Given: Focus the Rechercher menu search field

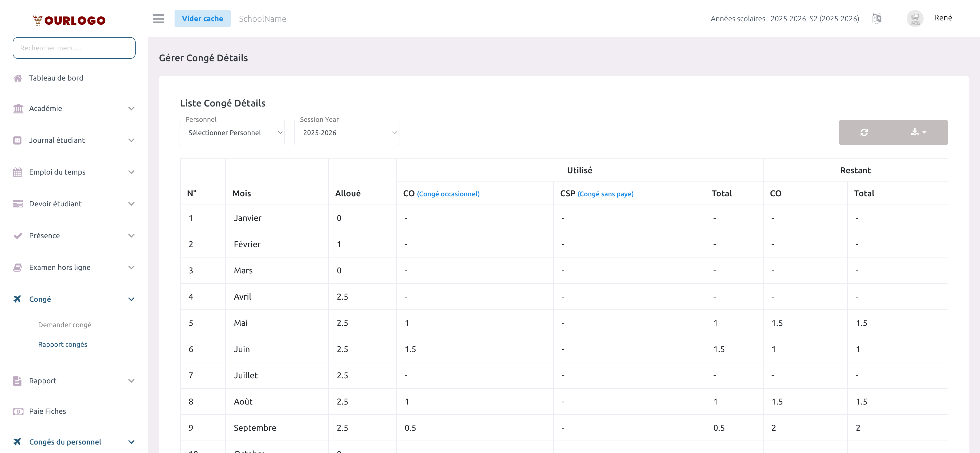Looking at the screenshot, I should click(x=74, y=48).
